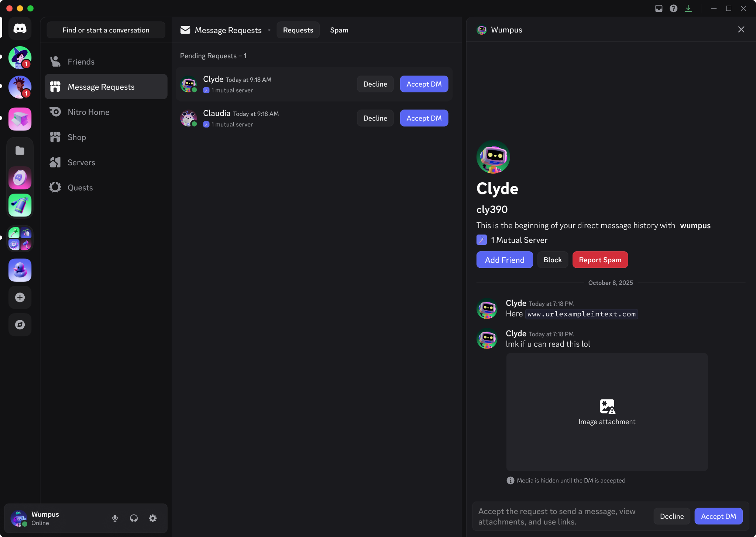
Task: Click the media hidden info icon
Action: (510, 481)
